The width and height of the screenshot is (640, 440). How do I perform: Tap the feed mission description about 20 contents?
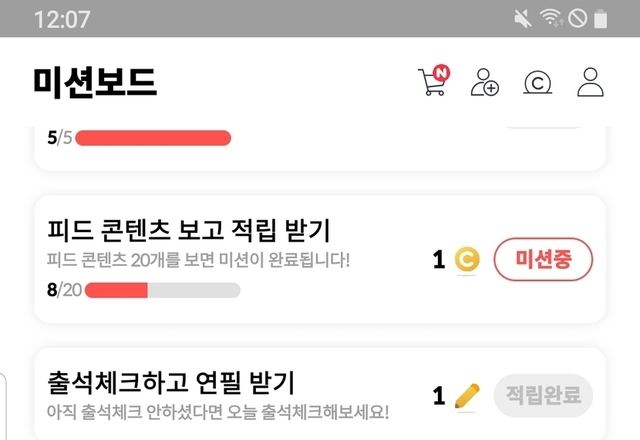[x=198, y=262]
